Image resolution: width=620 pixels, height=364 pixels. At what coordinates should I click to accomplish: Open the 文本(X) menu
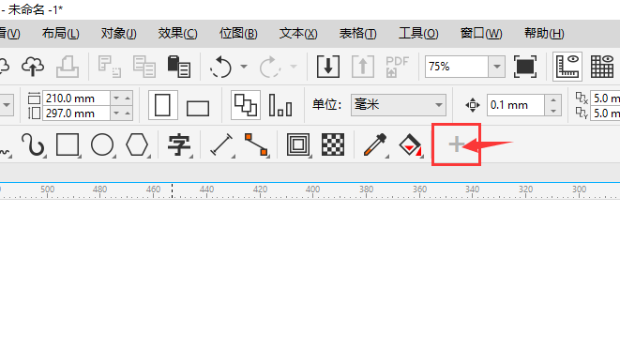pyautogui.click(x=298, y=33)
